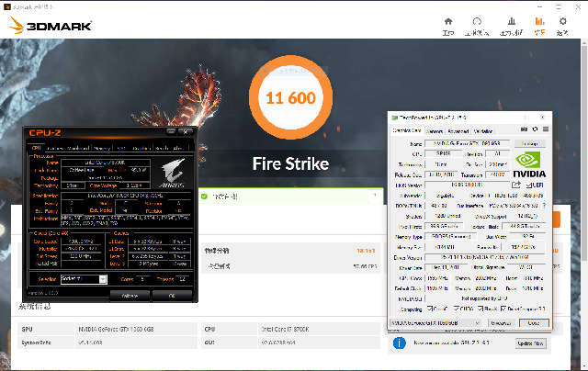Image resolution: width=588 pixels, height=371 pixels.
Task: Click the CPU-Z Core Voltage value
Action: tap(135, 185)
